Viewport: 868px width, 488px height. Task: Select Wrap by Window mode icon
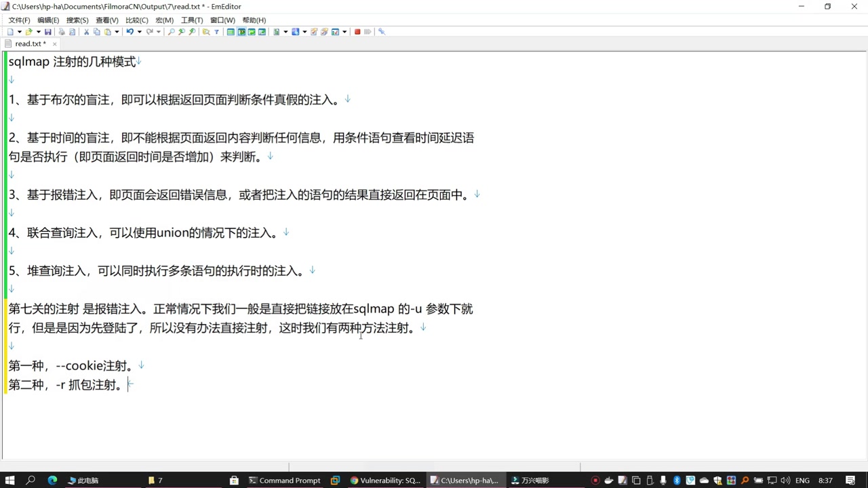pos(252,32)
